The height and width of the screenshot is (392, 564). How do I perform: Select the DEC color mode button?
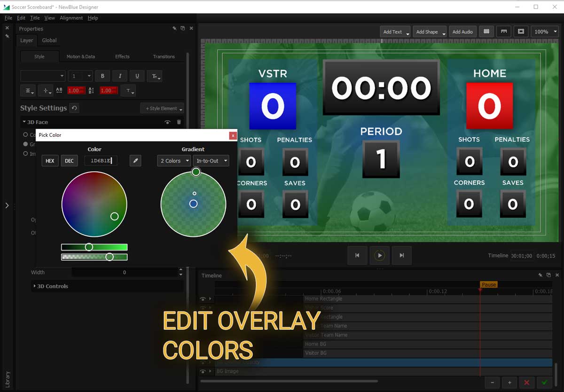[x=69, y=160]
